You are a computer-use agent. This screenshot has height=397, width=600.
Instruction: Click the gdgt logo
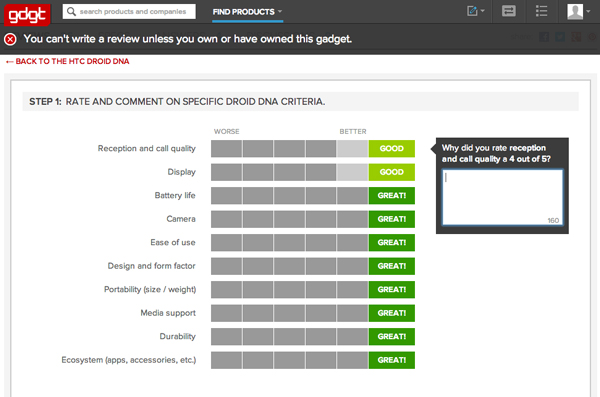click(x=27, y=14)
